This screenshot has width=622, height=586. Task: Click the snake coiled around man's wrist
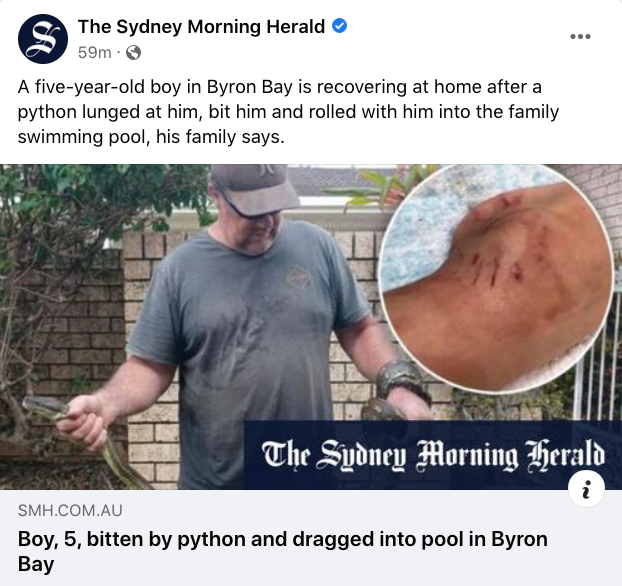401,381
